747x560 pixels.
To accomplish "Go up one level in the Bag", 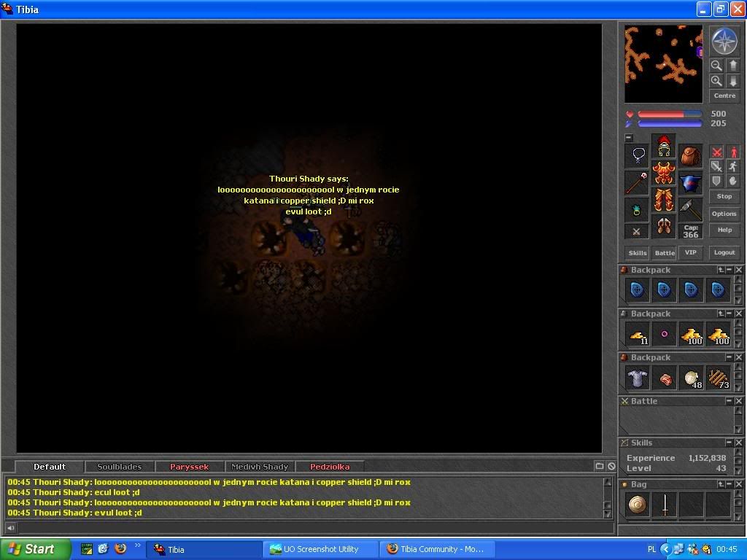I will pos(721,484).
